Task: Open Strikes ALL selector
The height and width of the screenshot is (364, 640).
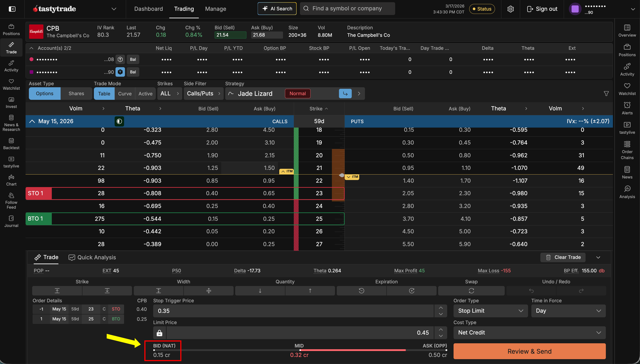Action: tap(170, 93)
